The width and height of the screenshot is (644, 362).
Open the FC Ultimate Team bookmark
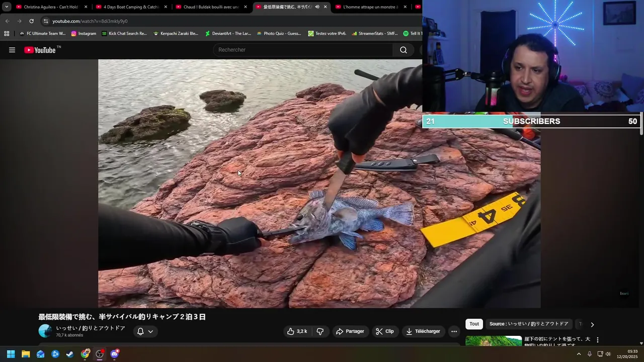click(x=42, y=34)
